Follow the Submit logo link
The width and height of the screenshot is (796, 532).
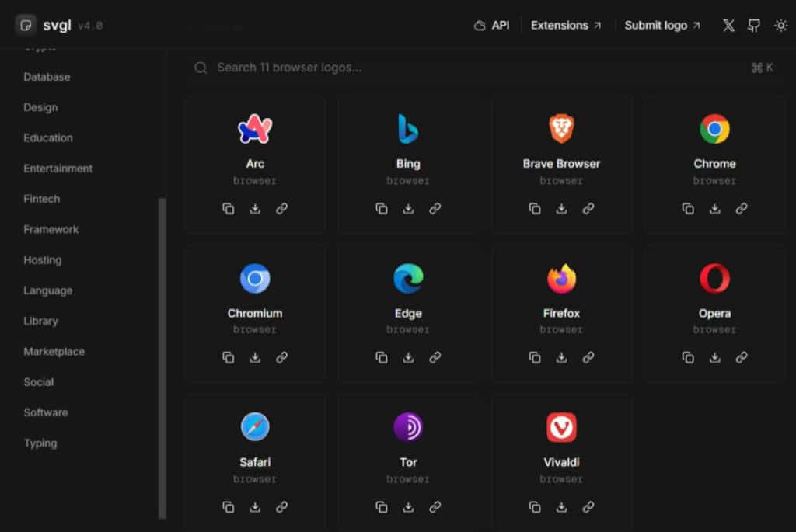(662, 26)
